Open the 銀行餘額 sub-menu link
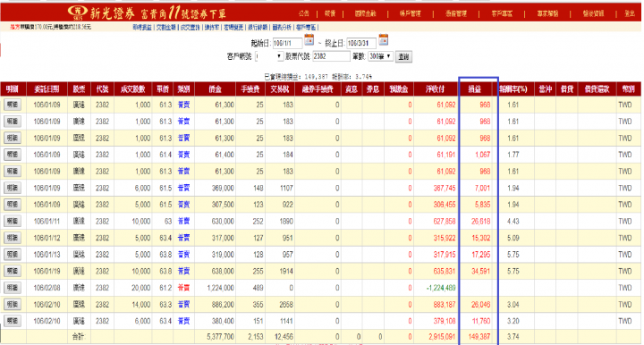This screenshot has height=345, width=644. click(x=258, y=27)
